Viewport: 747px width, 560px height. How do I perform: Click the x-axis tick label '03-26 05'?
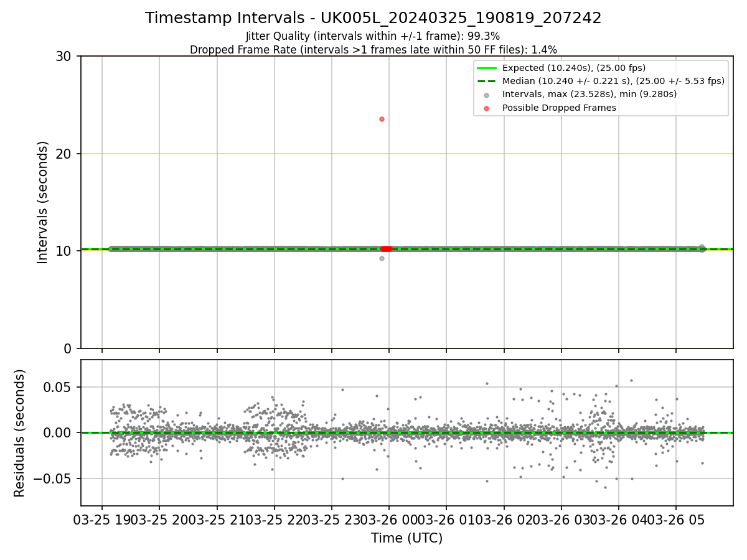(676, 520)
